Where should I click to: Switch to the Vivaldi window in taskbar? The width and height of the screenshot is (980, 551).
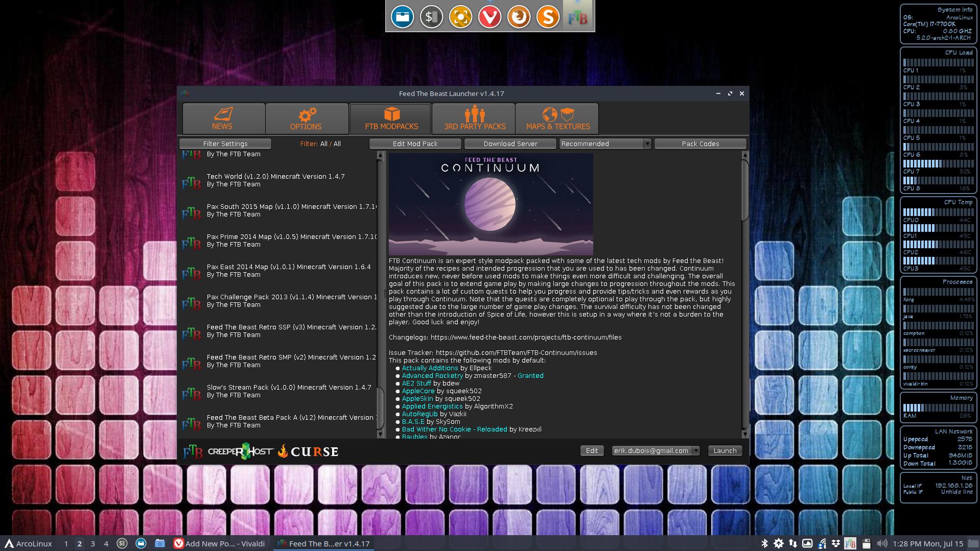(x=220, y=543)
